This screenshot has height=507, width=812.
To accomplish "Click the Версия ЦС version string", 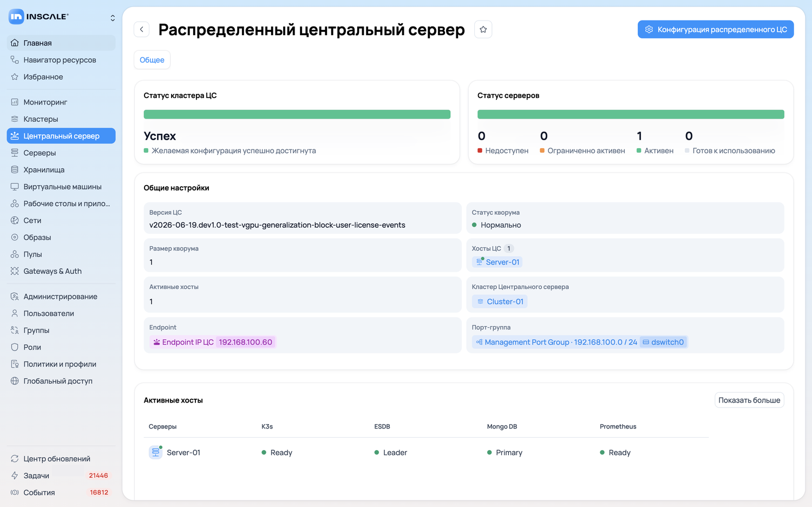I will point(277,225).
